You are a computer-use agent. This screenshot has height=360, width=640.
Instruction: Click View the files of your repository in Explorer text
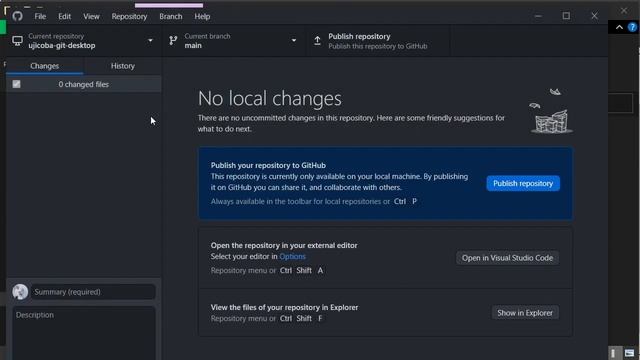[284, 307]
